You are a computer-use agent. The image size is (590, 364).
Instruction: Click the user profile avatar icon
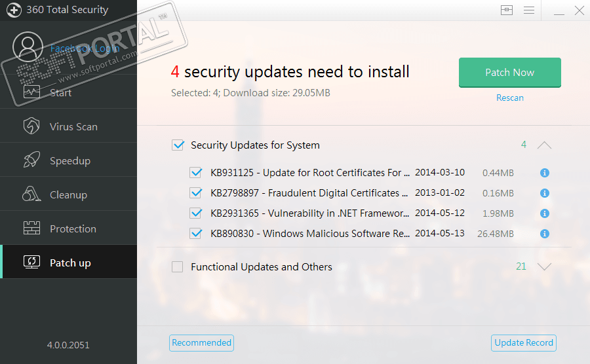click(28, 47)
